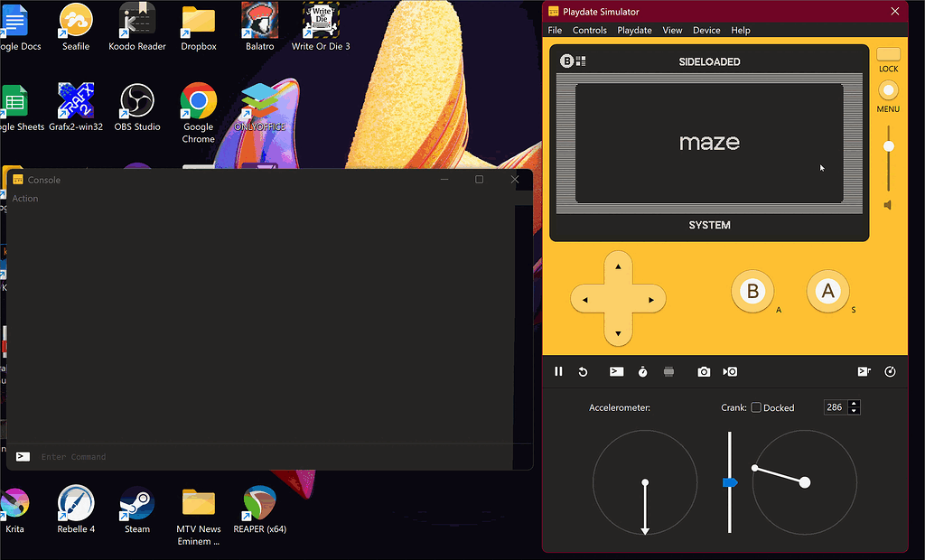
Task: Open the Action menu in Console
Action: pyautogui.click(x=24, y=199)
